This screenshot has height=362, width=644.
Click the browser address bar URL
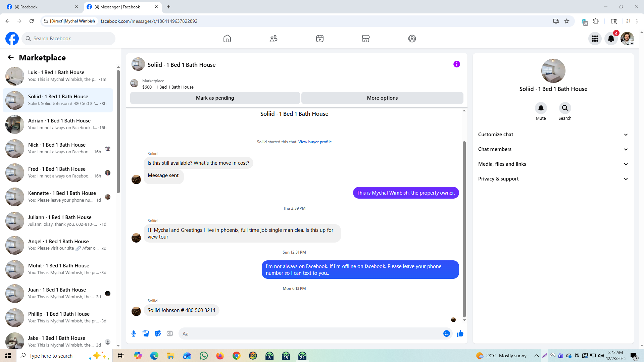149,21
